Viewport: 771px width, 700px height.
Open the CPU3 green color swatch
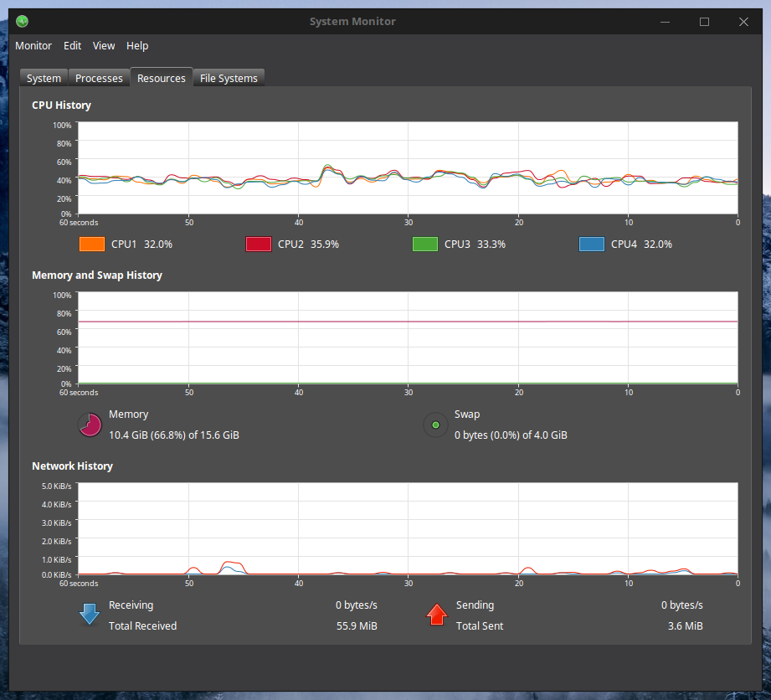coord(425,244)
